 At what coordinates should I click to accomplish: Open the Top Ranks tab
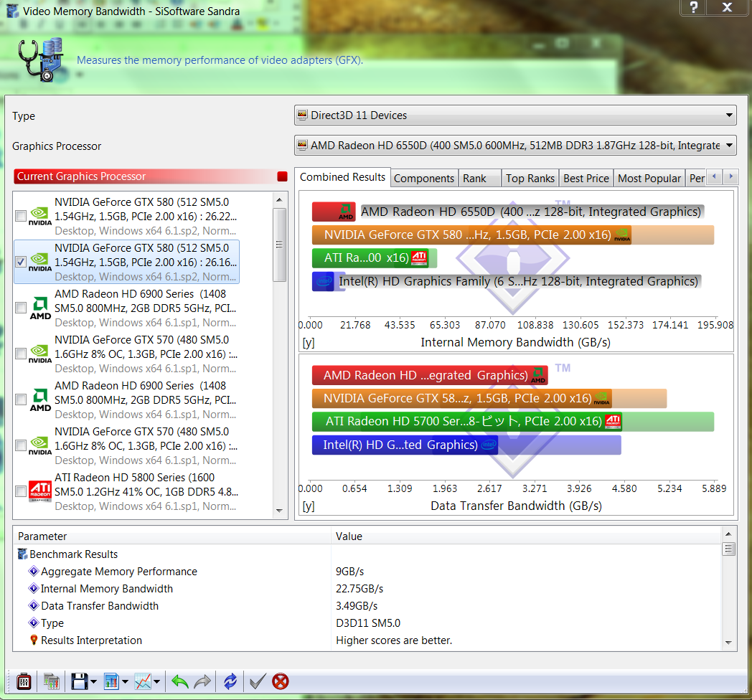coord(530,179)
